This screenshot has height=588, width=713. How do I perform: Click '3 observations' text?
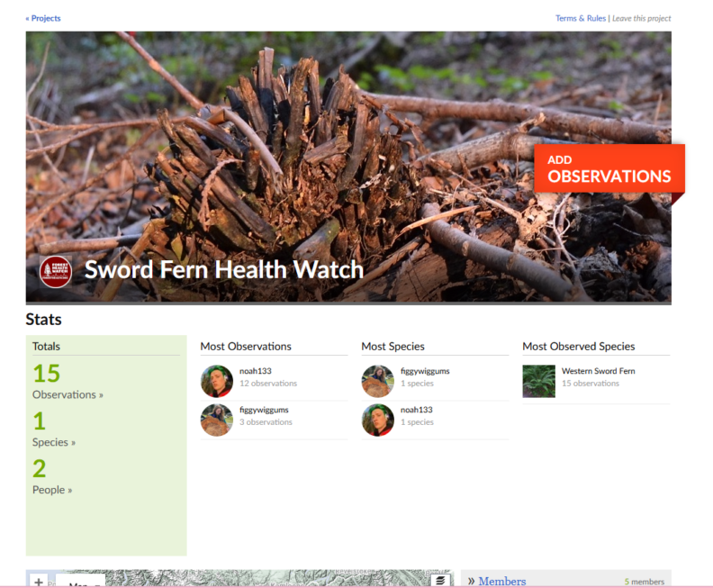(266, 422)
